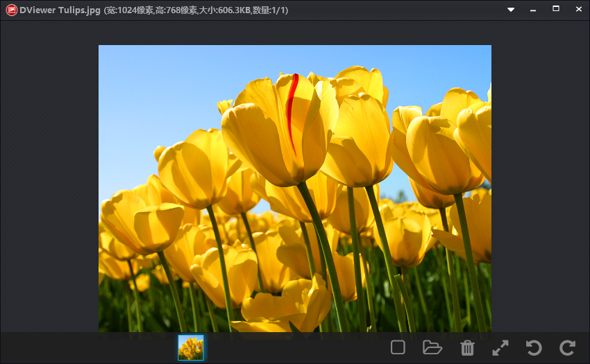590x364 pixels.
Task: Maximize the DViewer window
Action: (x=556, y=9)
